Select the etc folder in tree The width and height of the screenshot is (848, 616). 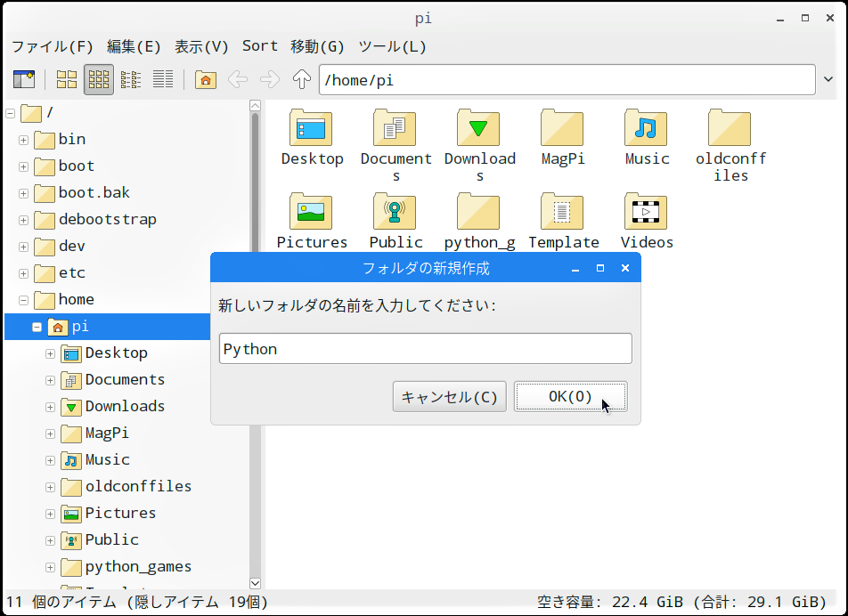(72, 273)
